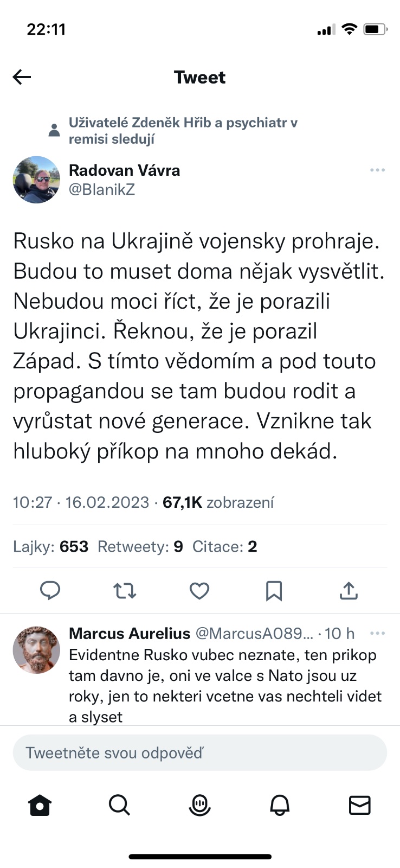
Task: Open the Citace: 2 quotes list
Action: [225, 546]
